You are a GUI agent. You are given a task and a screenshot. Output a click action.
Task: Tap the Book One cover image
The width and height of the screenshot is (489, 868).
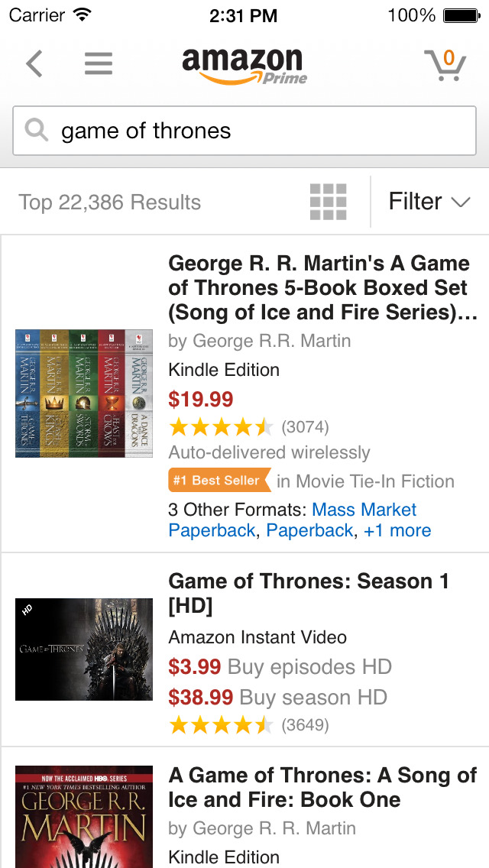tap(84, 816)
